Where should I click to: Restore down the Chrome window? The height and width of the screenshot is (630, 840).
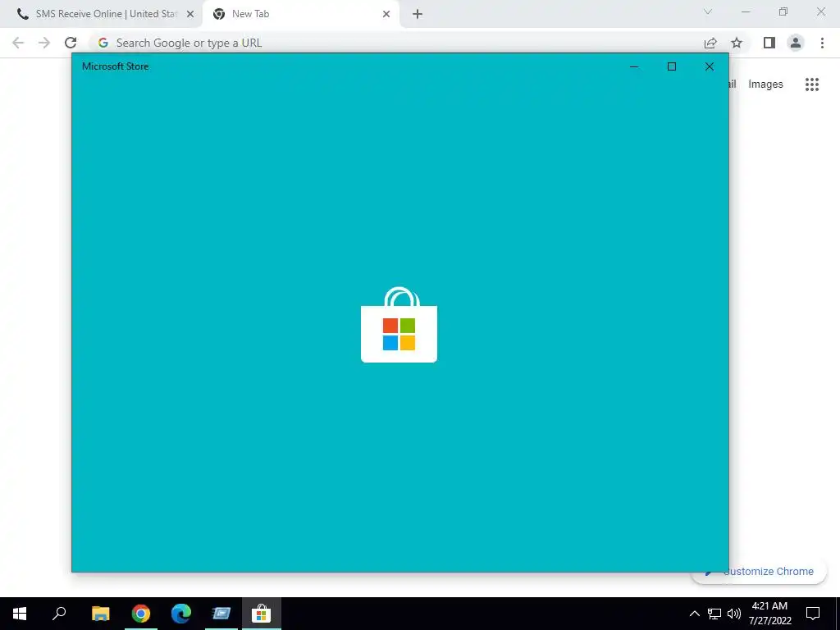coord(783,11)
